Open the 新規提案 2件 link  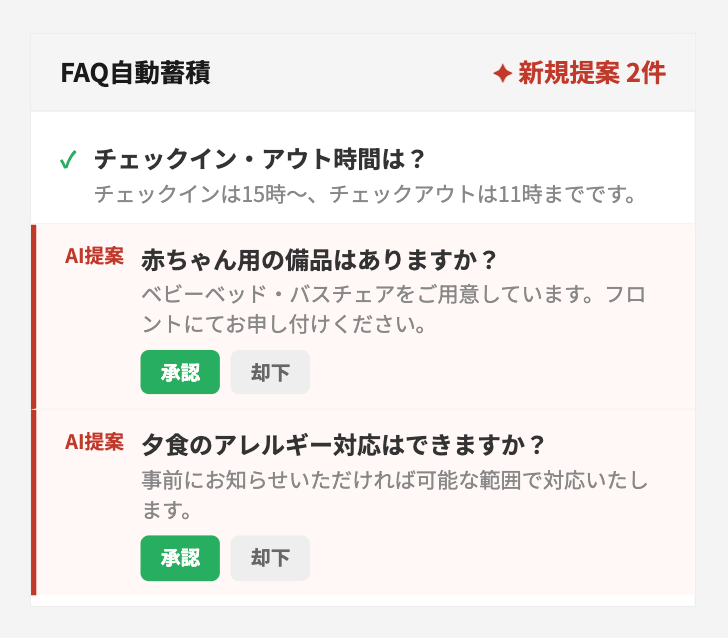(591, 73)
